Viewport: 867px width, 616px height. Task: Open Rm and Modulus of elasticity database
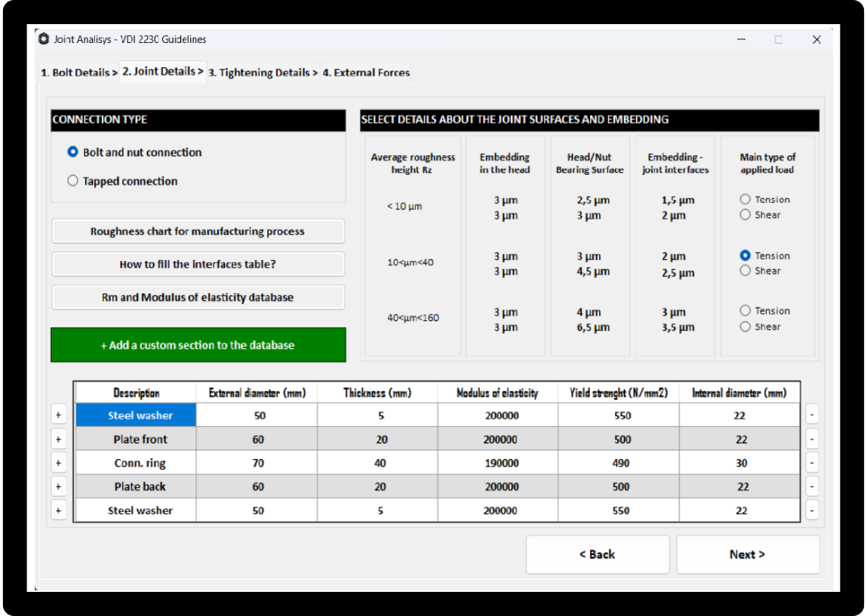(x=198, y=297)
